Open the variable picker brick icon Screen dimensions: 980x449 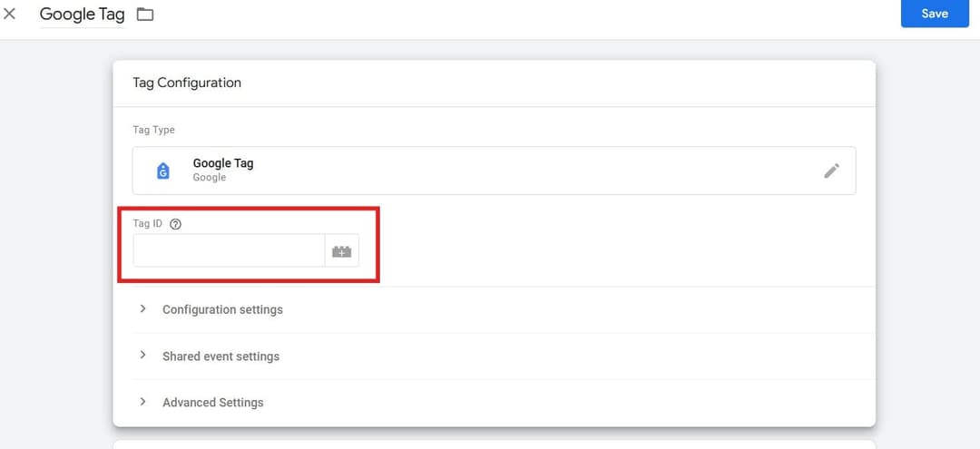pos(341,251)
